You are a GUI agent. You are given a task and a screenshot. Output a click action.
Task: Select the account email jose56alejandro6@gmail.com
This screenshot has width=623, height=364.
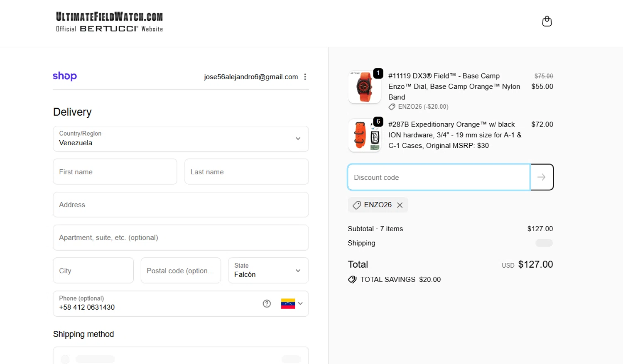251,77
